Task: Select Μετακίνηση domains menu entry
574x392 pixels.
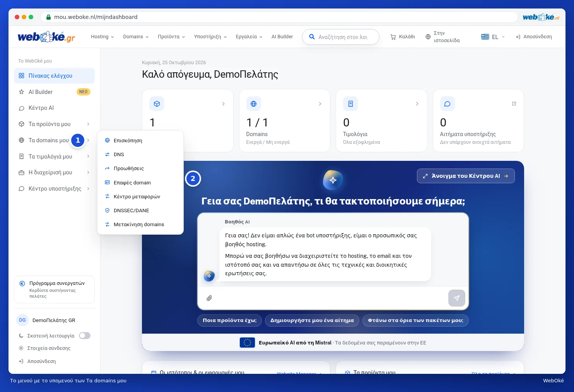Action: click(x=140, y=224)
